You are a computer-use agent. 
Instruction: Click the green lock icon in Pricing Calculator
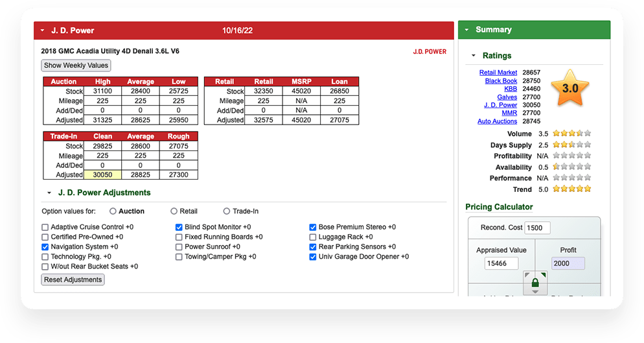click(535, 283)
